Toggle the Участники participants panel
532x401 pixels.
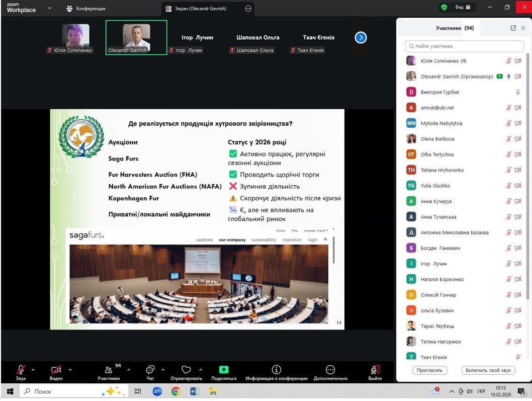pos(109,370)
